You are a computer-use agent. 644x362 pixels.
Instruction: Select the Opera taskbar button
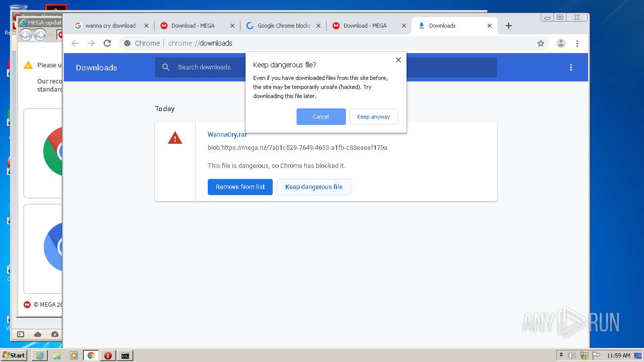coord(108,355)
